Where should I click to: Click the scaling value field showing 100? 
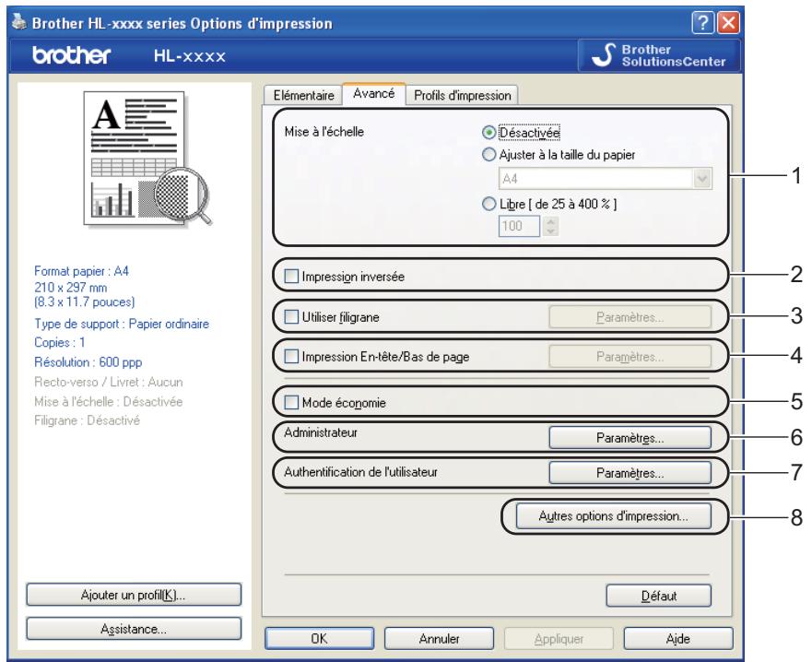[x=519, y=226]
